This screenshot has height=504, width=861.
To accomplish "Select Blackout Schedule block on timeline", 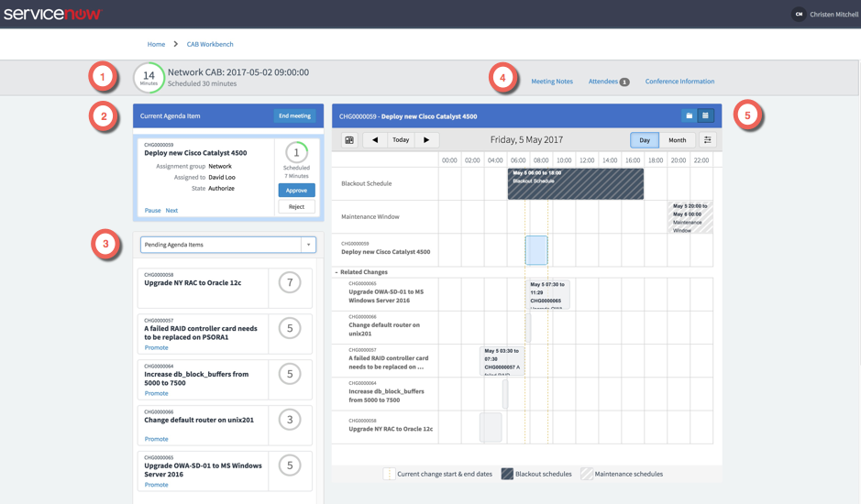I will coord(576,184).
